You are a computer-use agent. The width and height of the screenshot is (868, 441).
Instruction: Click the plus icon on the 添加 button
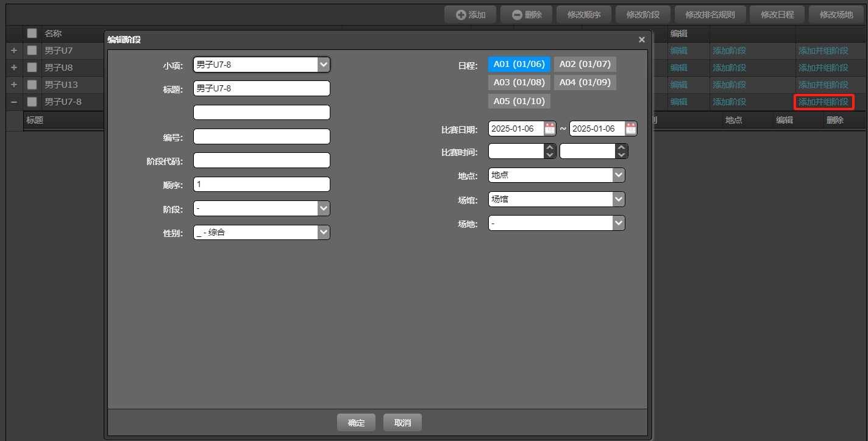pos(461,14)
